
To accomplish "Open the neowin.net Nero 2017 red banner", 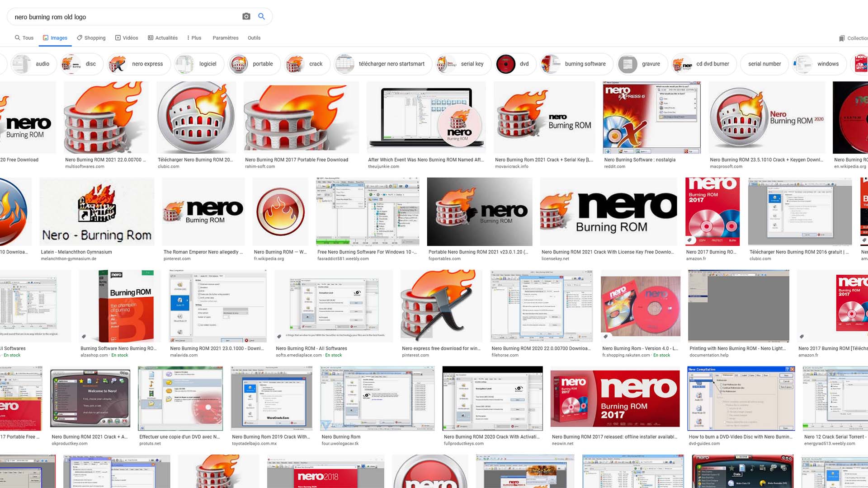I will [x=615, y=398].
